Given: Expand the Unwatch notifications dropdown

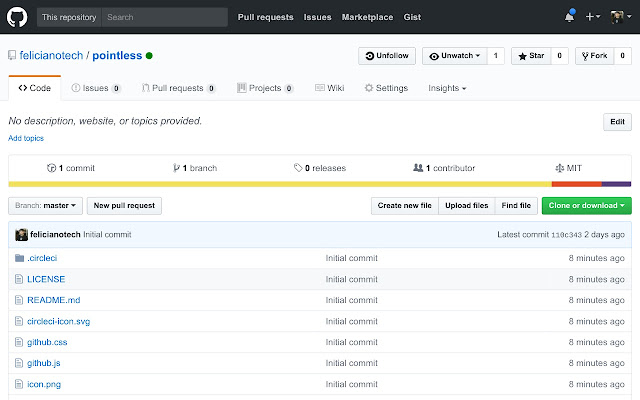Looking at the screenshot, I should [x=455, y=56].
